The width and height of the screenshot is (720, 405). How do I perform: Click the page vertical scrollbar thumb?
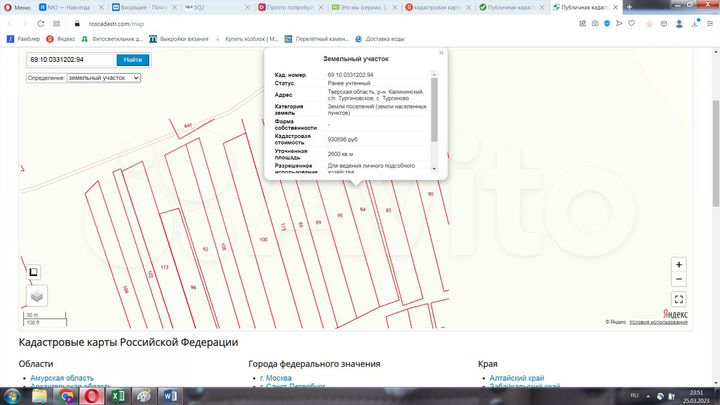click(x=716, y=153)
